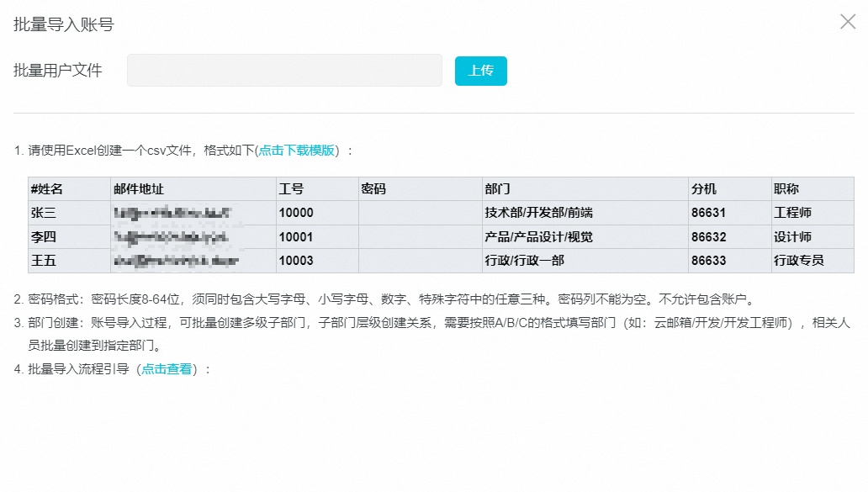
Task: Select the 李四 name cell
Action: [x=44, y=237]
